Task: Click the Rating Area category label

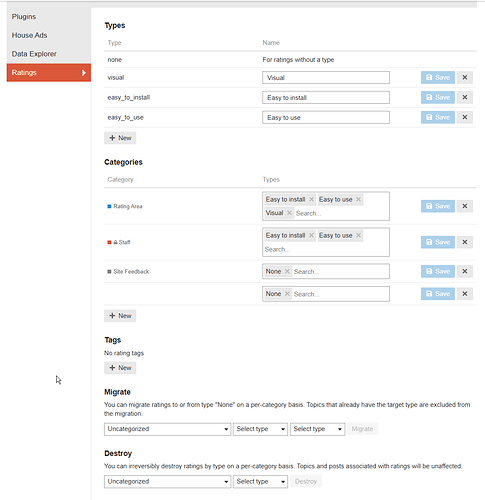Action: [128, 206]
